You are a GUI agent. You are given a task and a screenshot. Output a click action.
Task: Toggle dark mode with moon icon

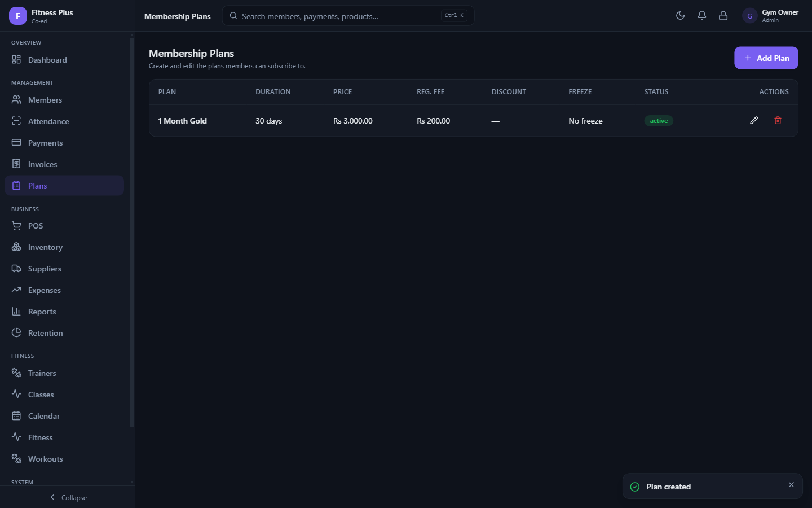(x=680, y=16)
